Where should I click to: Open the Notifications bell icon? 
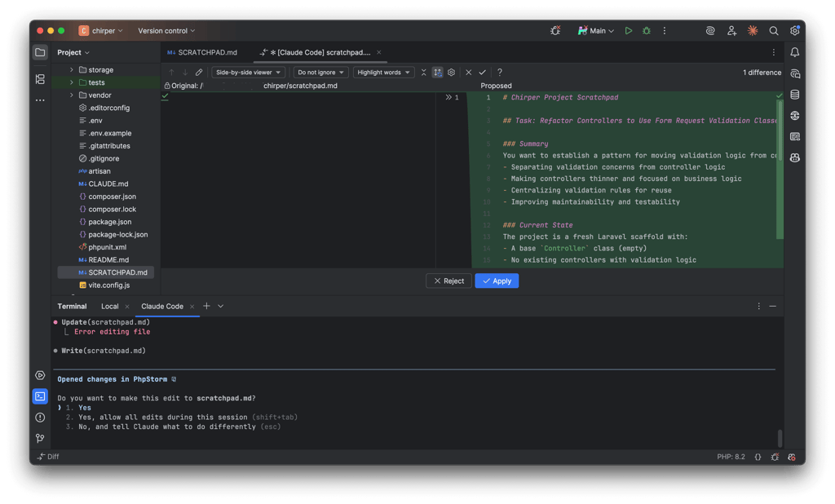(794, 52)
